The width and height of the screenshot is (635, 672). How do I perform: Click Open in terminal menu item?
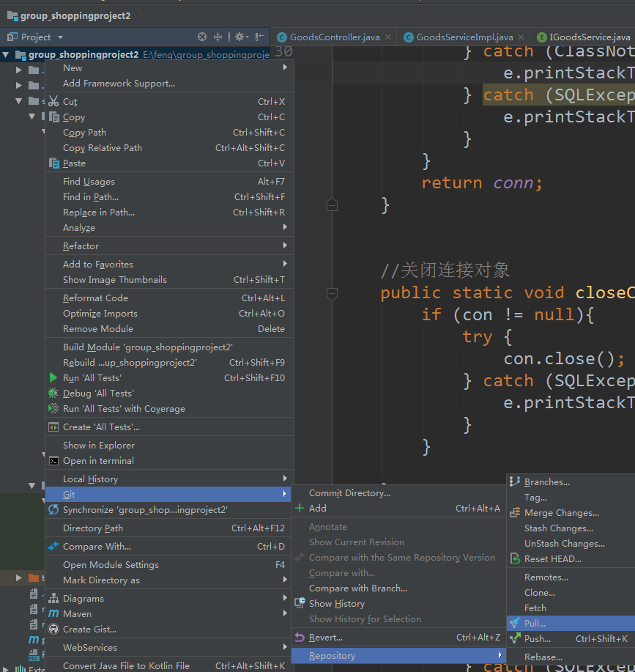pyautogui.click(x=98, y=461)
